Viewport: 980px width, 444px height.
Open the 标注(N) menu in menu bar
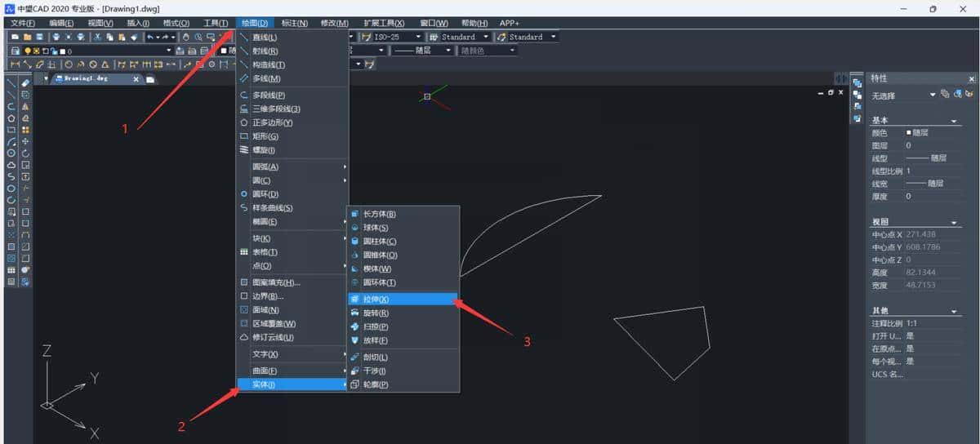[294, 23]
